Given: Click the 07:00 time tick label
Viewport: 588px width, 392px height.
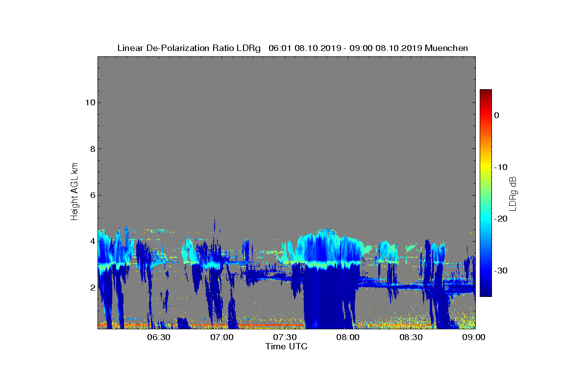Looking at the screenshot, I should (221, 337).
